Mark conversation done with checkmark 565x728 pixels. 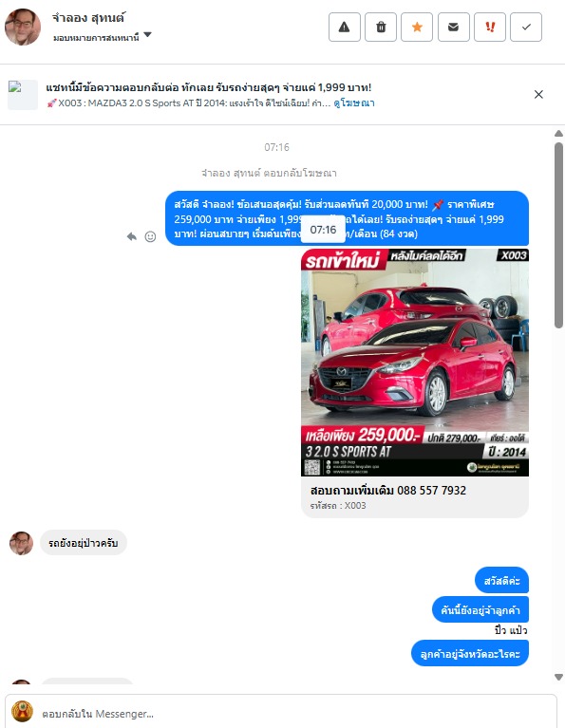pyautogui.click(x=526, y=28)
